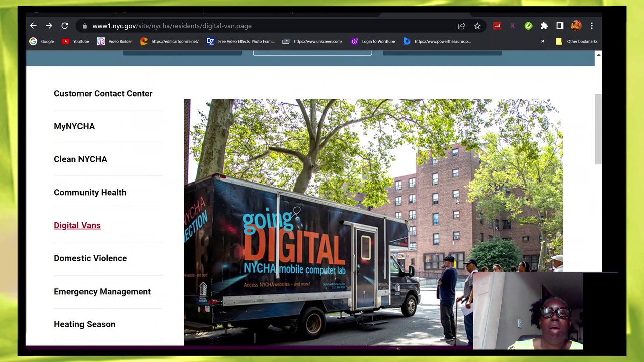
Task: Select Community Health in the sidebar
Action: coord(90,192)
